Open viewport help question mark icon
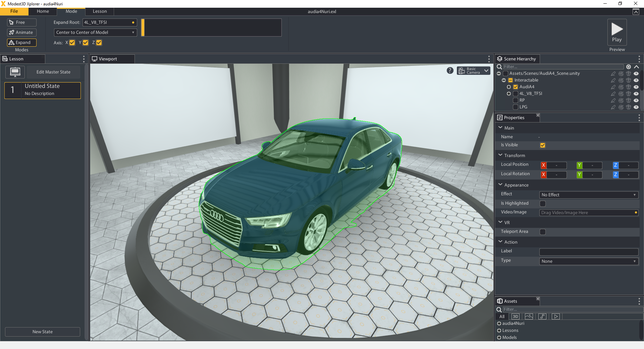Screen dimensions: 644x349 click(x=450, y=70)
